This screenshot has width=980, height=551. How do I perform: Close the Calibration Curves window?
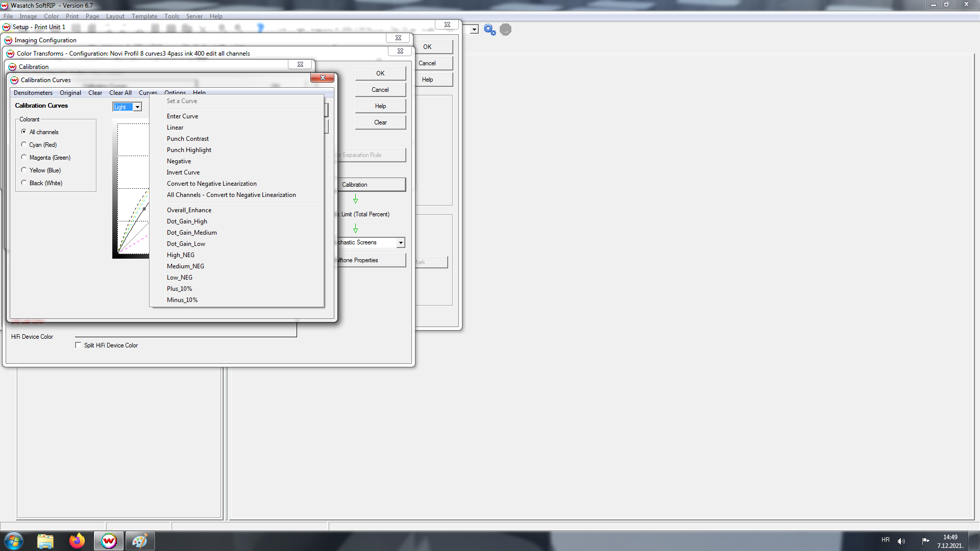tap(322, 78)
